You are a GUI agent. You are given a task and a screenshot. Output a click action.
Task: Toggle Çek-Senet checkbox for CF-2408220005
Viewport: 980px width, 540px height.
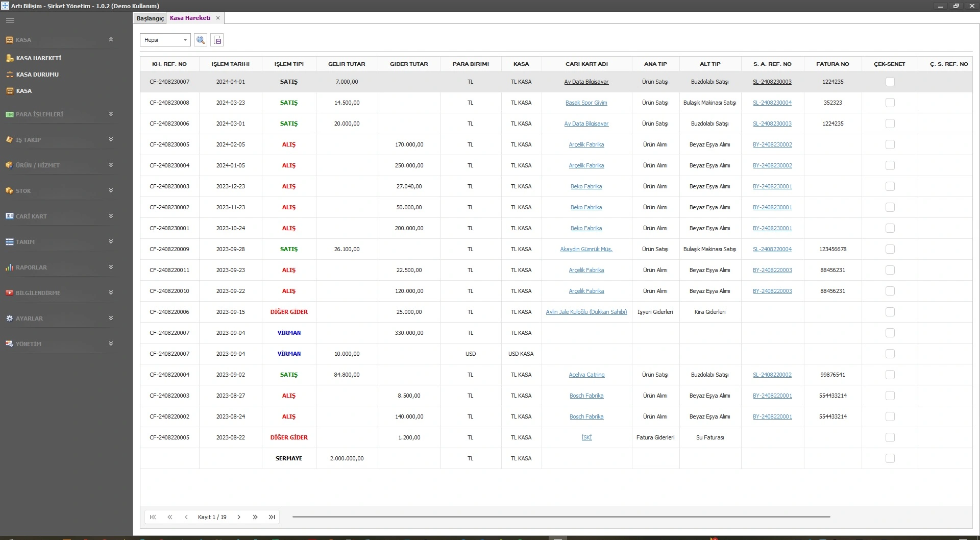(x=890, y=437)
